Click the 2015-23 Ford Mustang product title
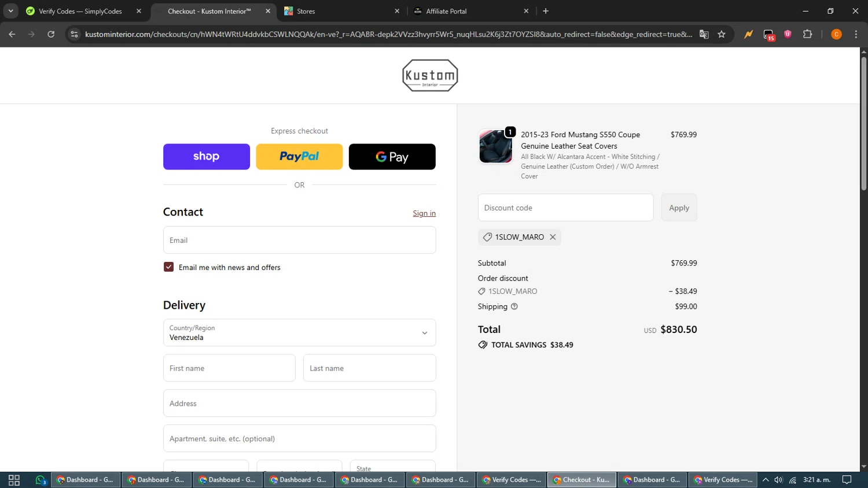The image size is (868, 488). pos(580,140)
